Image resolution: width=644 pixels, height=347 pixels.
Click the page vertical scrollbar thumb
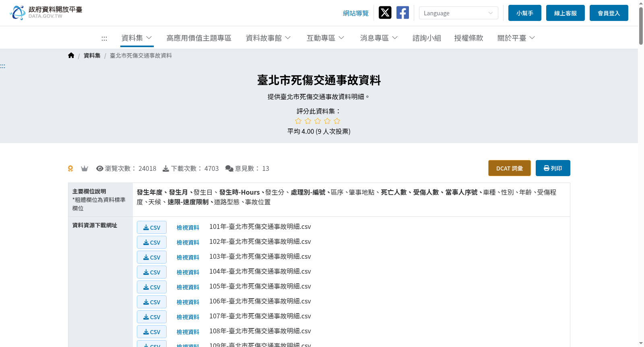coord(641,26)
